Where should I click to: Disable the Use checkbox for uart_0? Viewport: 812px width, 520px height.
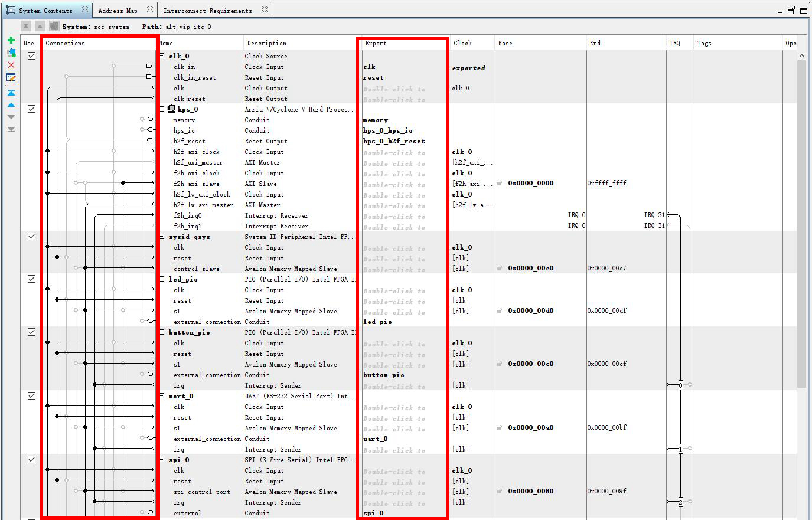[31, 395]
